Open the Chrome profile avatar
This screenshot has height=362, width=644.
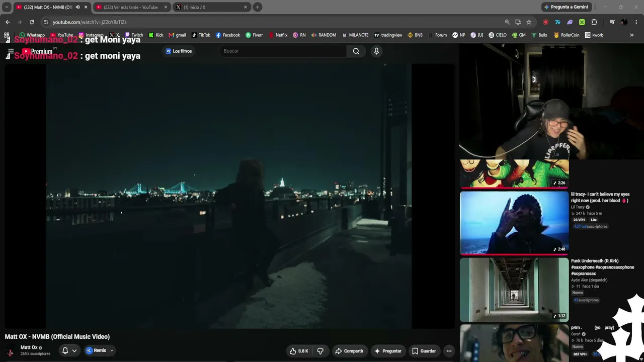624,22
